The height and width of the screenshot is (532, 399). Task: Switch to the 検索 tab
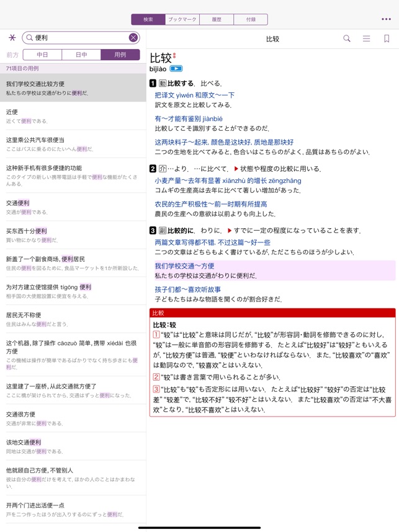tap(148, 19)
